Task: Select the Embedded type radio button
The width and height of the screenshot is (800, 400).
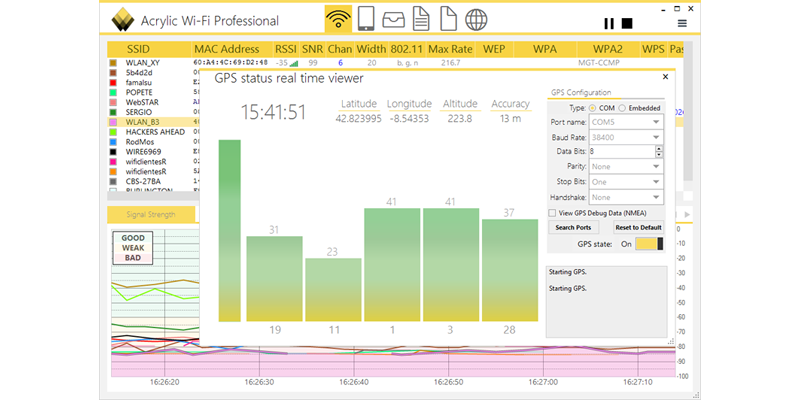Action: pyautogui.click(x=621, y=107)
